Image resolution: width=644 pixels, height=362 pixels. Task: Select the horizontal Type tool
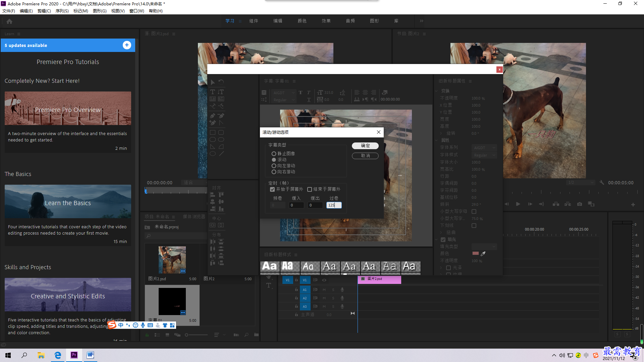pos(213,92)
